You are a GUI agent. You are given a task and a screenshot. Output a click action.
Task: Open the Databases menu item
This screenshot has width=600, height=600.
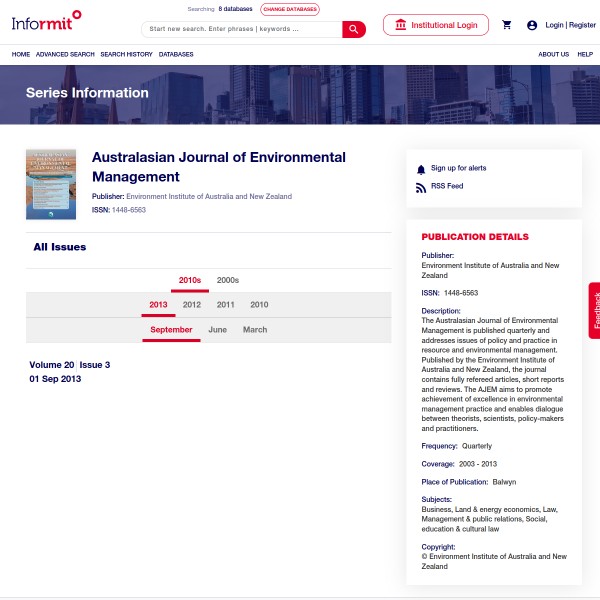click(x=176, y=54)
